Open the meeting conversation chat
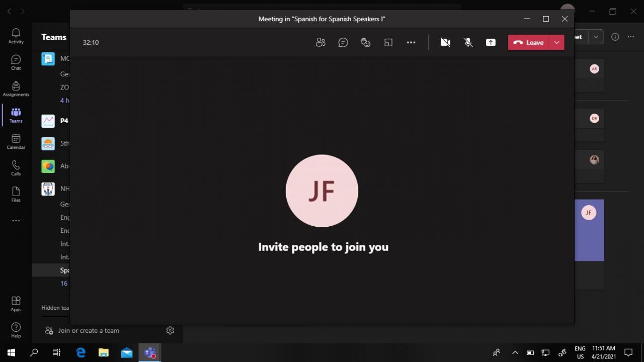This screenshot has height=362, width=644. [x=343, y=43]
